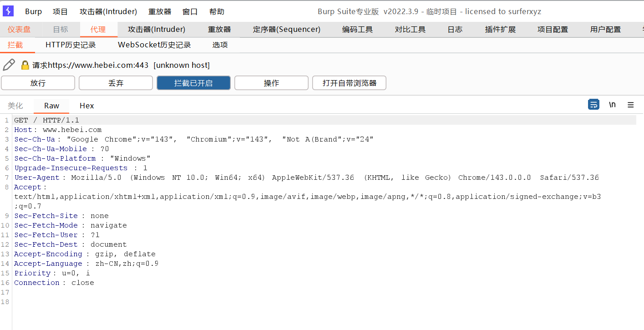Click the request line GET / HTTP/1.1
The height and width of the screenshot is (330, 644).
(x=46, y=120)
